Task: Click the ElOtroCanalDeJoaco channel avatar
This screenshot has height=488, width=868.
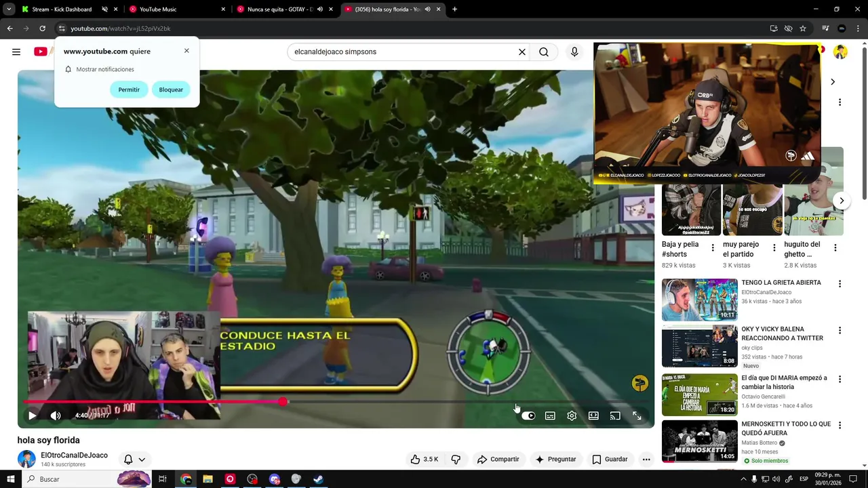Action: 26,459
